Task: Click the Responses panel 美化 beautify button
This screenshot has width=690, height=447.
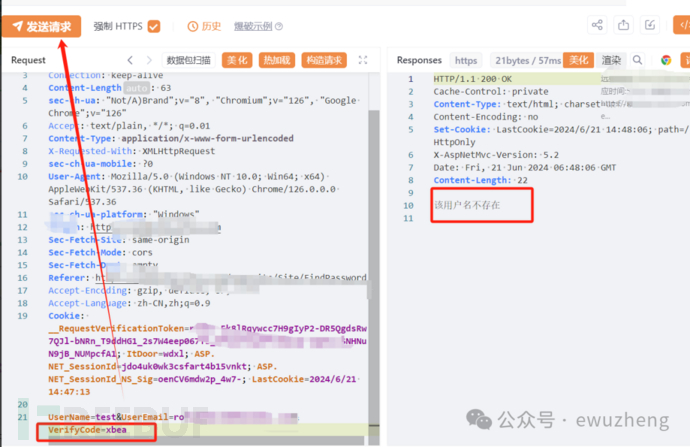Action: click(579, 60)
